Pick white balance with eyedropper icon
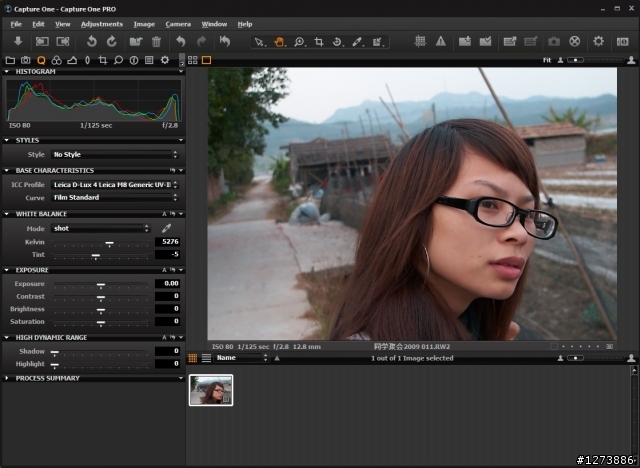Viewport: 640px width, 468px height. tap(167, 228)
